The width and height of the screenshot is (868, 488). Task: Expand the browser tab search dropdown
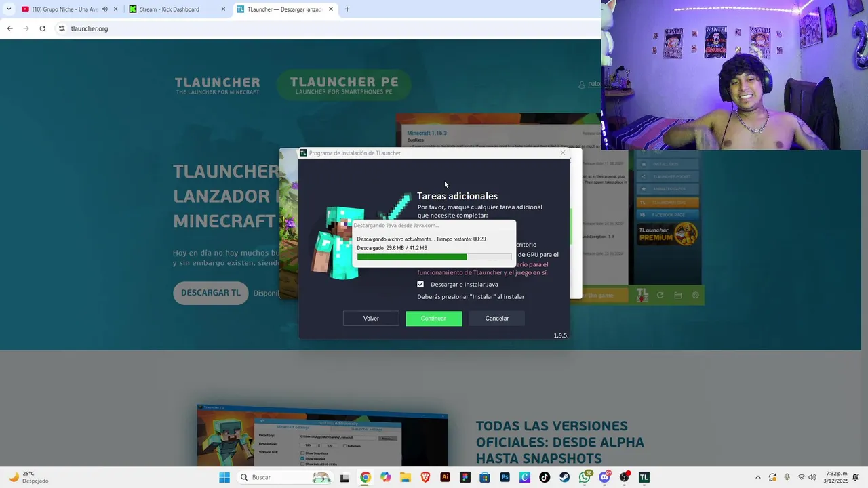tap(9, 9)
